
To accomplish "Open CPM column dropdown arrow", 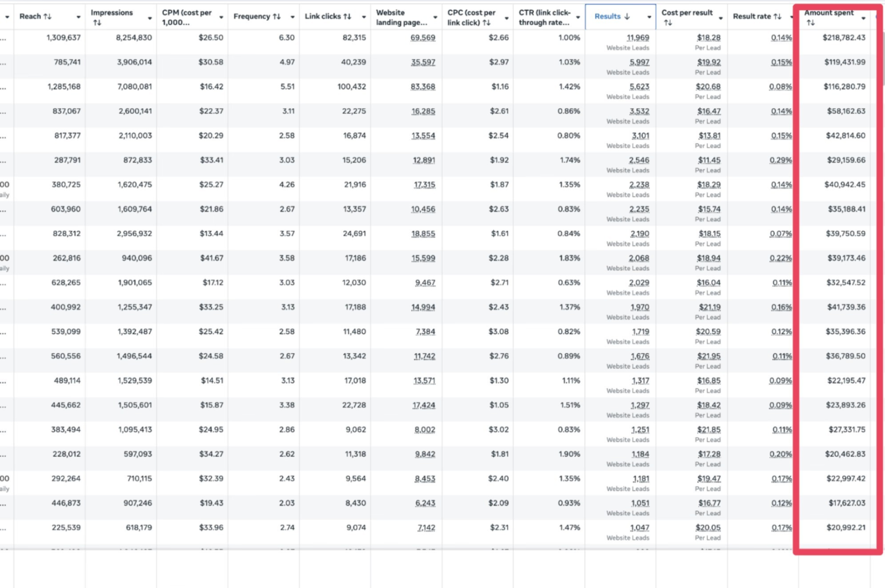I will pos(221,17).
